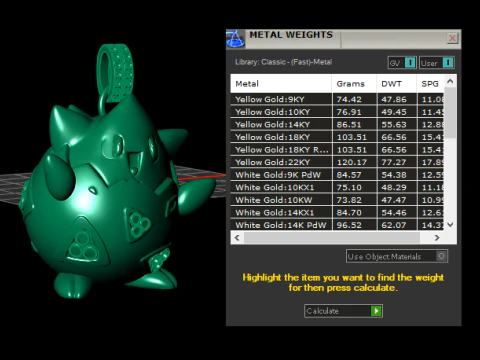The width and height of the screenshot is (480, 360).
Task: Sort by the SPG column header
Action: click(430, 84)
